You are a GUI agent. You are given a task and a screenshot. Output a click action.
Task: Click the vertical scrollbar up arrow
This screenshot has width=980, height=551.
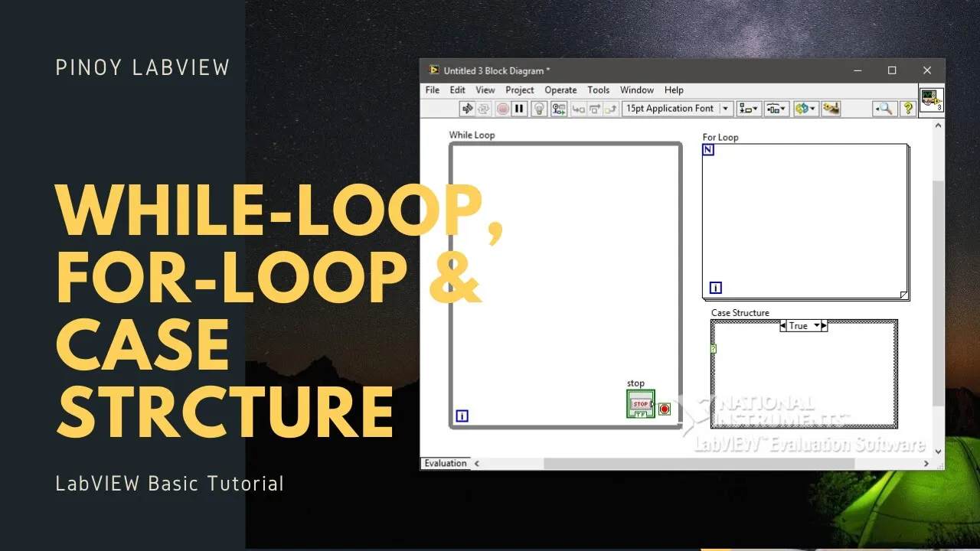939,126
